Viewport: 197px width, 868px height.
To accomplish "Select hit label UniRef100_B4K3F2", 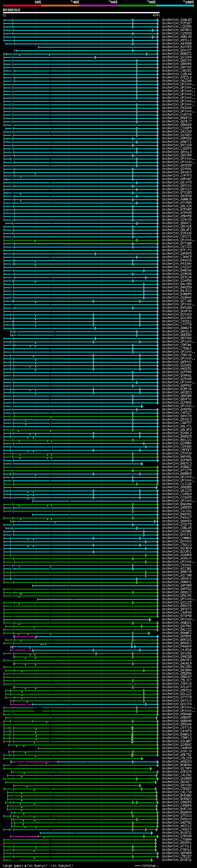I will click(x=177, y=660).
